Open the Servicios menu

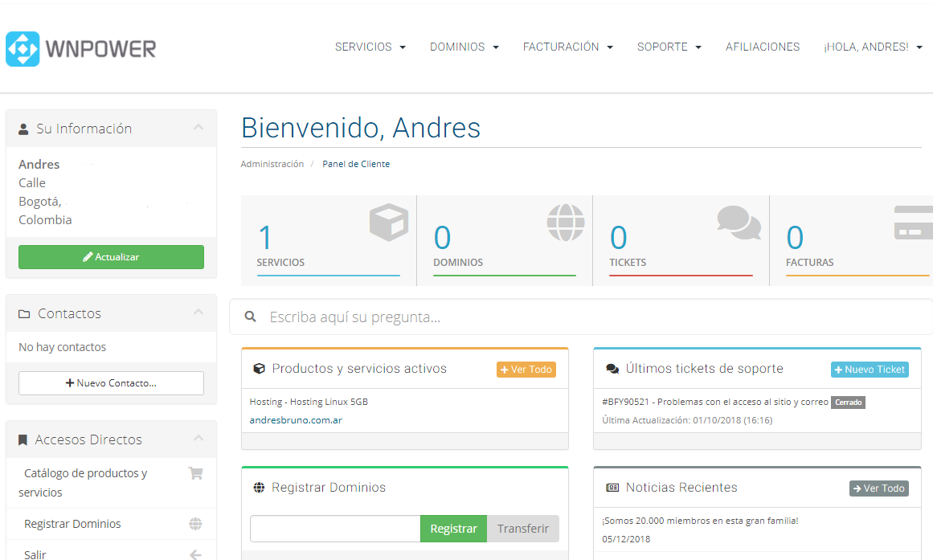click(x=370, y=47)
